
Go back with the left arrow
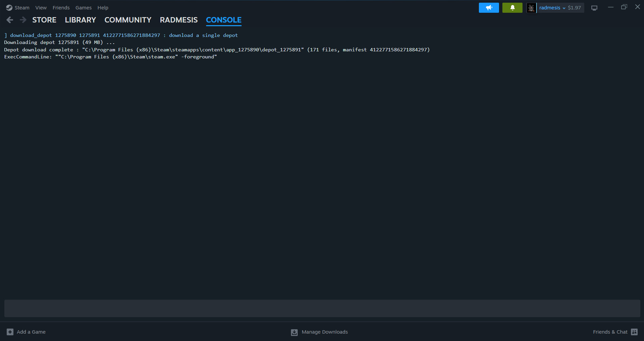10,20
